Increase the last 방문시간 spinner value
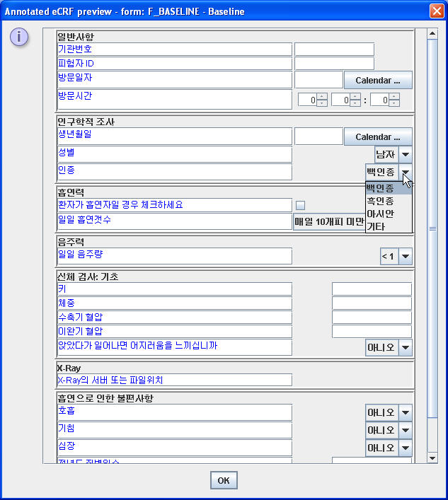Screen dimensions: 448x500 tap(394, 96)
